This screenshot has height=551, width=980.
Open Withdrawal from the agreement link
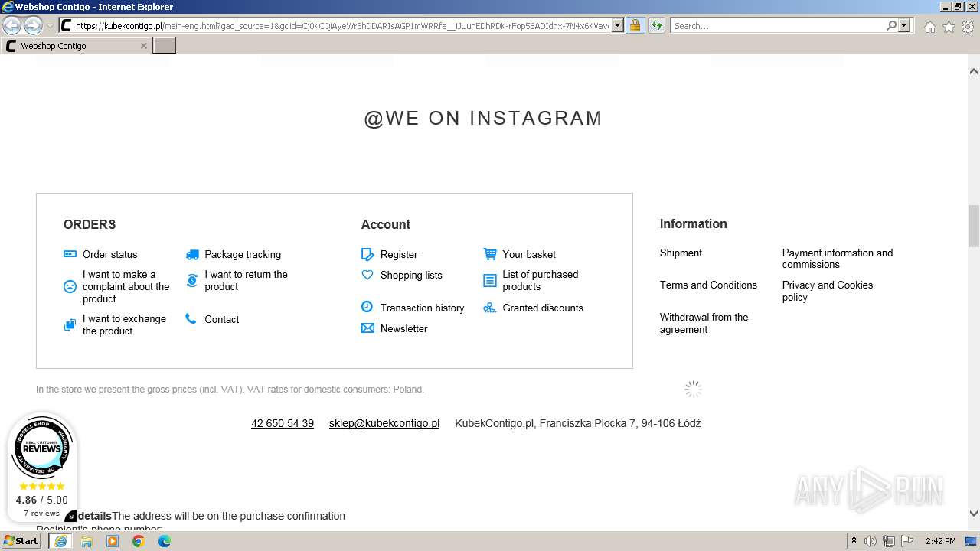point(704,323)
